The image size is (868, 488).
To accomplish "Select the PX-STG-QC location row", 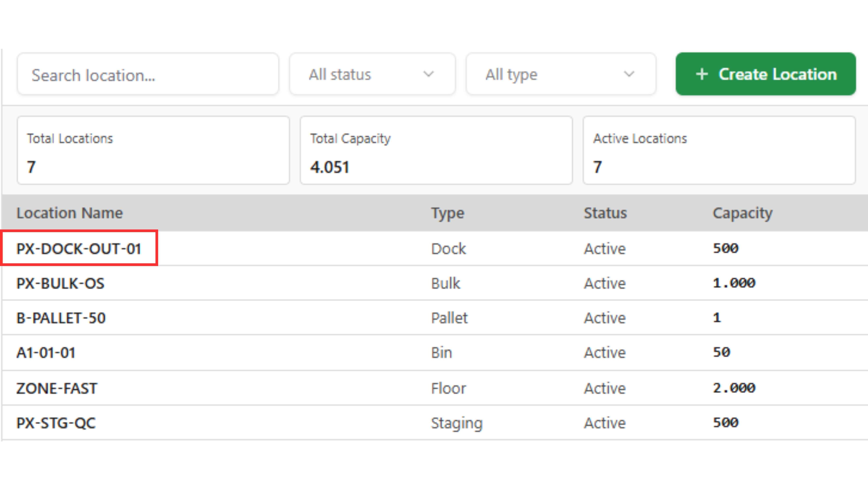I will [56, 423].
